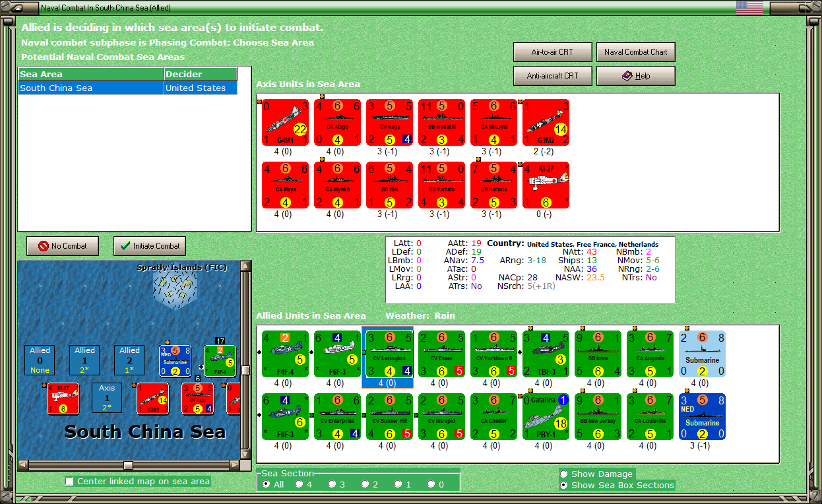Select the NED Submarine in Allied units list
The width and height of the screenshot is (822, 504).
coord(702,417)
